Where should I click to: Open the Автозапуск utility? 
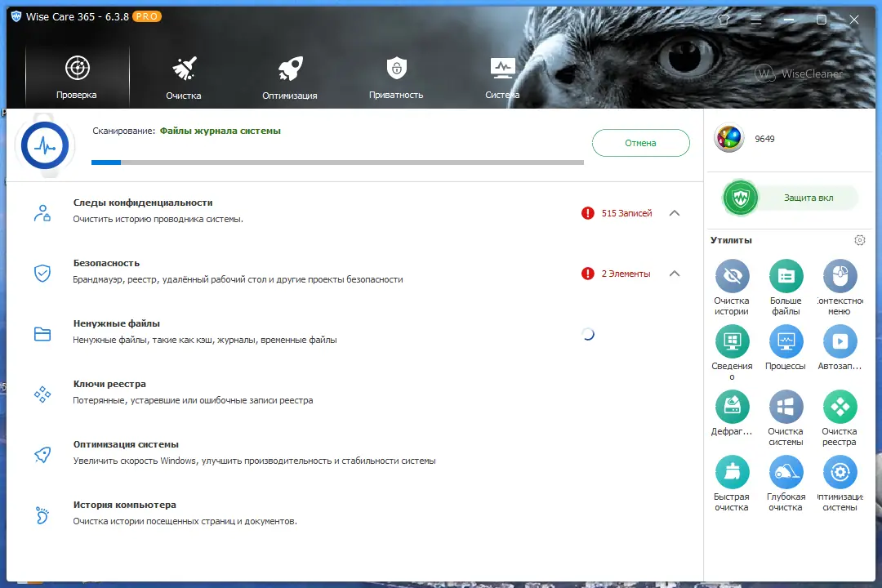coord(840,343)
